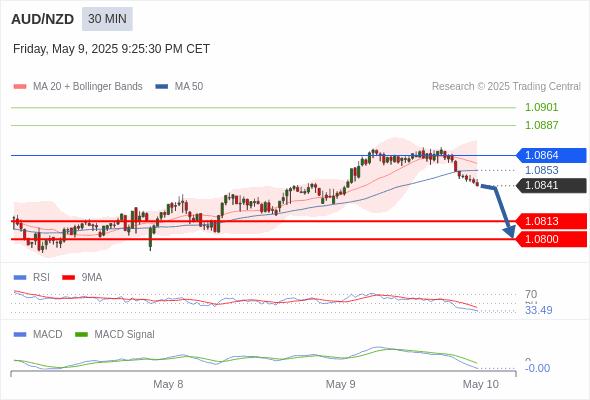
Task: Click the red 1.0800 support price tag
Action: pos(551,239)
